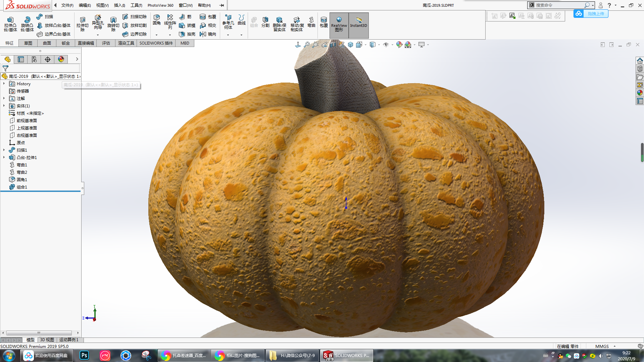Click the 边界凸台/基体 boundary boss tool
This screenshot has height=362, width=644.
coord(54,34)
